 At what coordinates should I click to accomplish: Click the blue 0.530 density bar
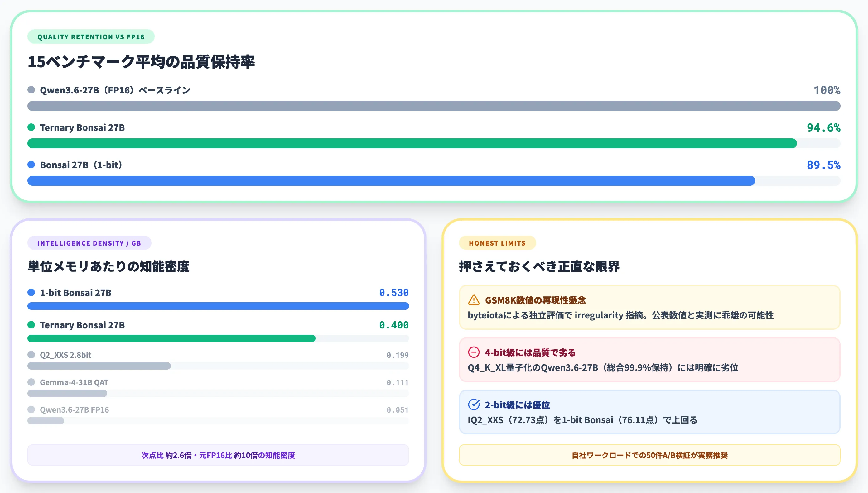(218, 306)
